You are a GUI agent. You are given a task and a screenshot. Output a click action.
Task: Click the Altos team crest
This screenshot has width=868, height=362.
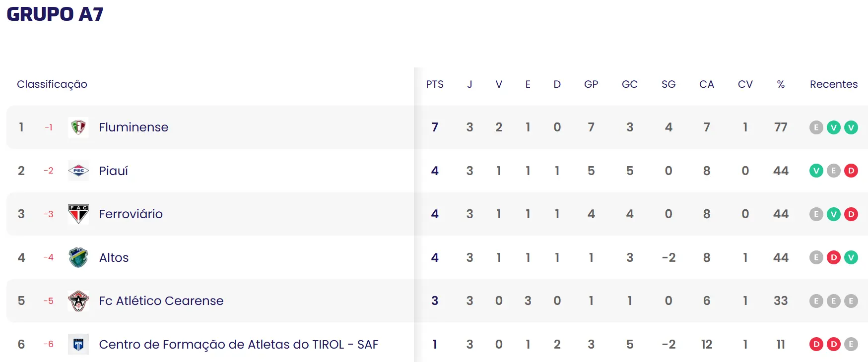pyautogui.click(x=78, y=257)
